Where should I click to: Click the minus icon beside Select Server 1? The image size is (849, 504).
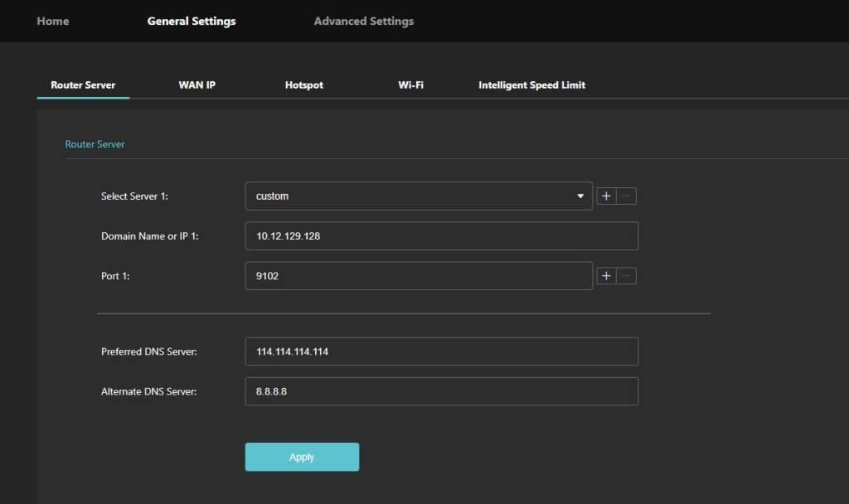[627, 196]
